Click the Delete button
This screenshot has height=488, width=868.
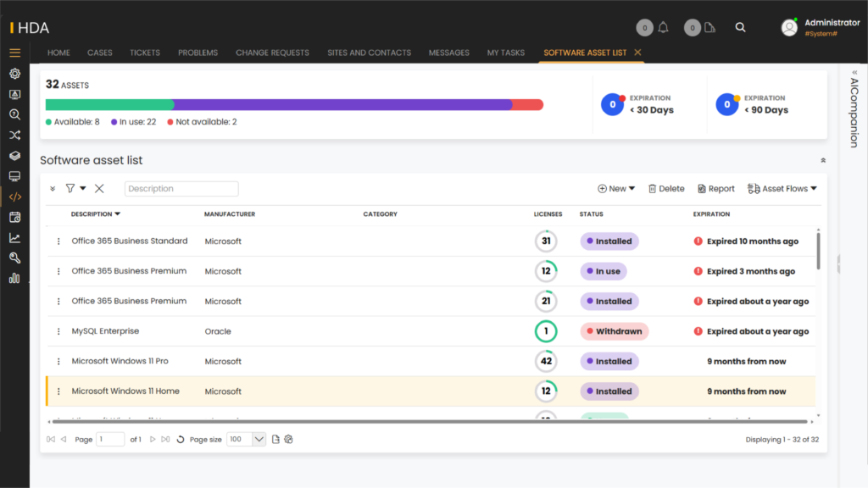coord(666,189)
